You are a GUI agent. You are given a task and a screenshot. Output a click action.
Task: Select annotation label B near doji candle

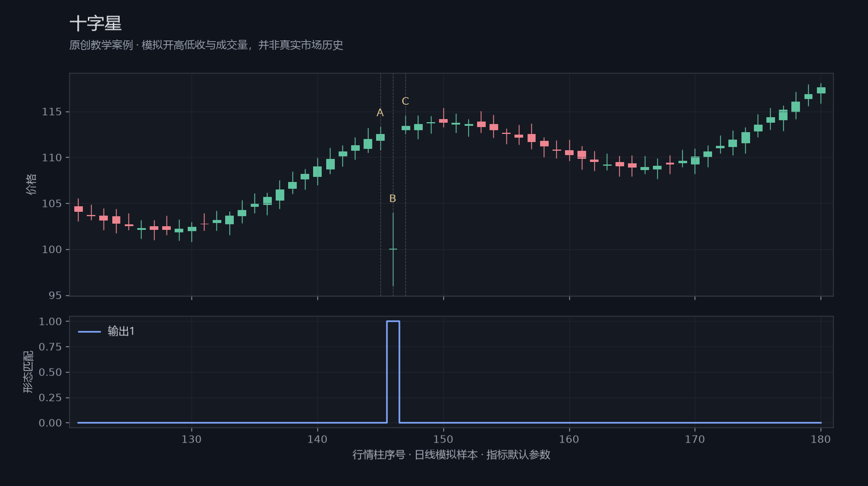click(x=392, y=199)
